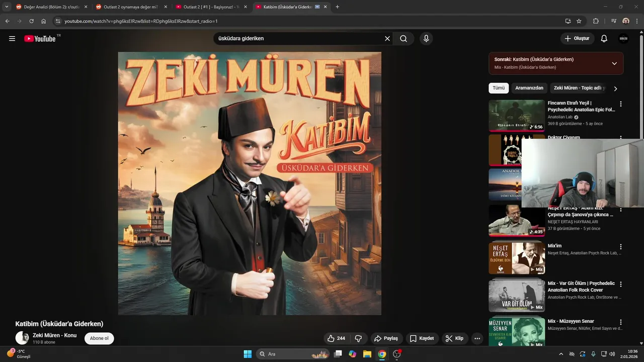
Task: Open NEŞET ERTAŞ HAYRANLARI channel link
Action: point(573,222)
